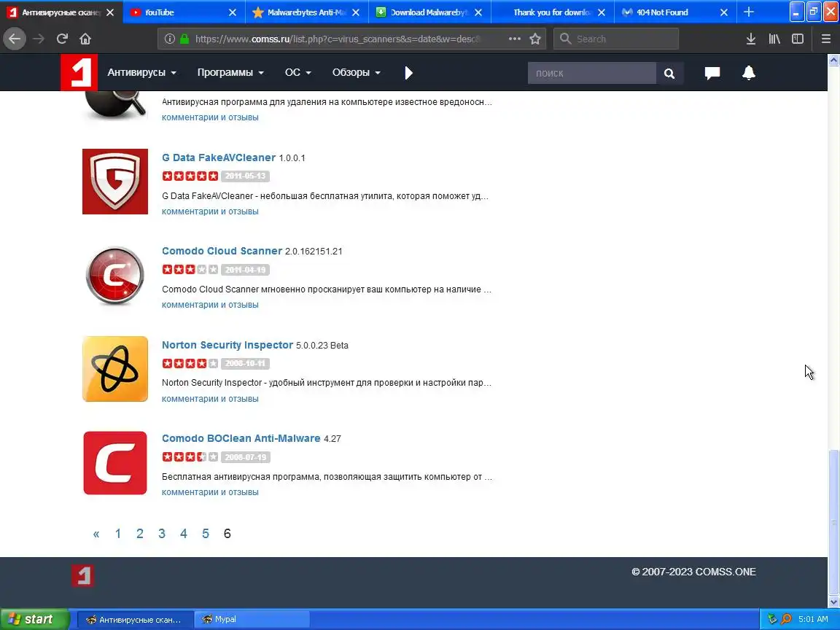
Task: Go to pagination page 4
Action: (x=183, y=534)
